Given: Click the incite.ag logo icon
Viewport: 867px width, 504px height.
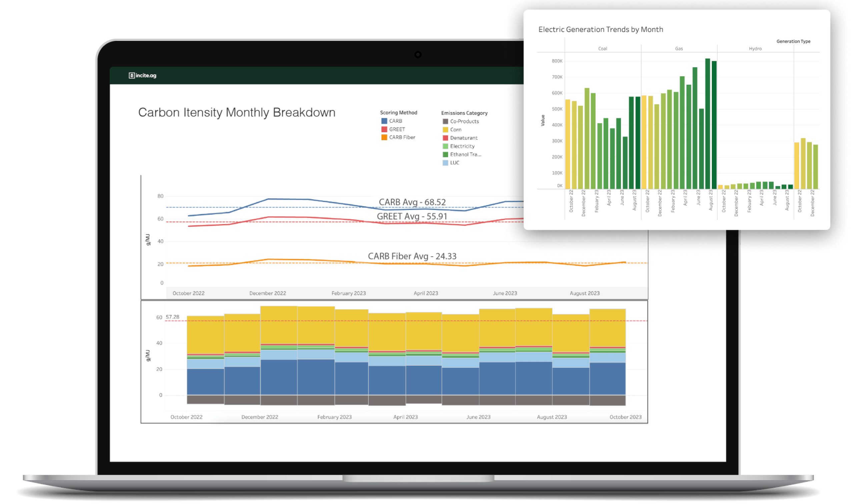Looking at the screenshot, I should click(x=132, y=76).
